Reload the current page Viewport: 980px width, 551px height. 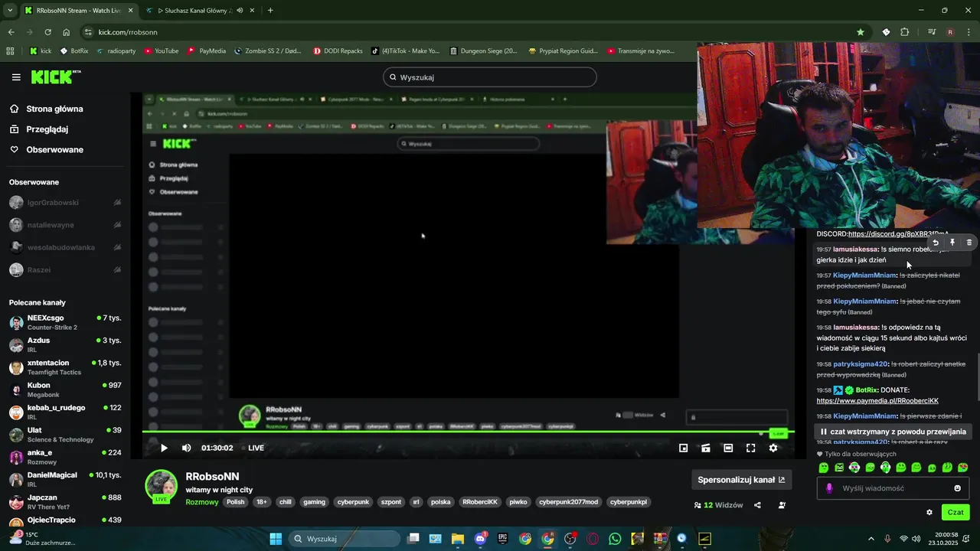(47, 32)
